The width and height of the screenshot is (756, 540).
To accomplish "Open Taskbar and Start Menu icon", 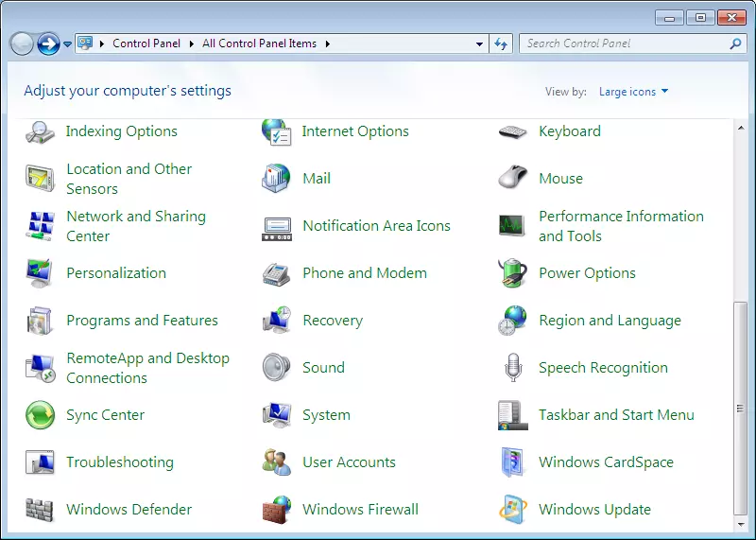I will tap(512, 415).
